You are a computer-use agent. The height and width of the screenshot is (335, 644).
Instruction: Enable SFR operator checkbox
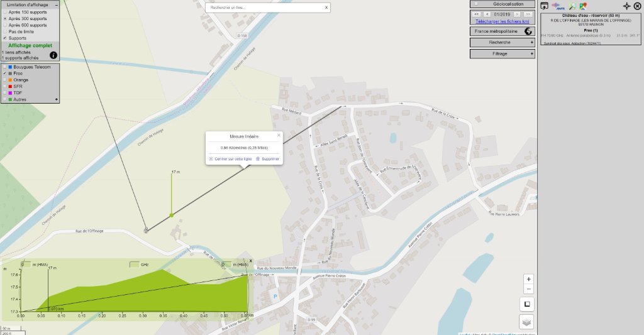click(4, 87)
